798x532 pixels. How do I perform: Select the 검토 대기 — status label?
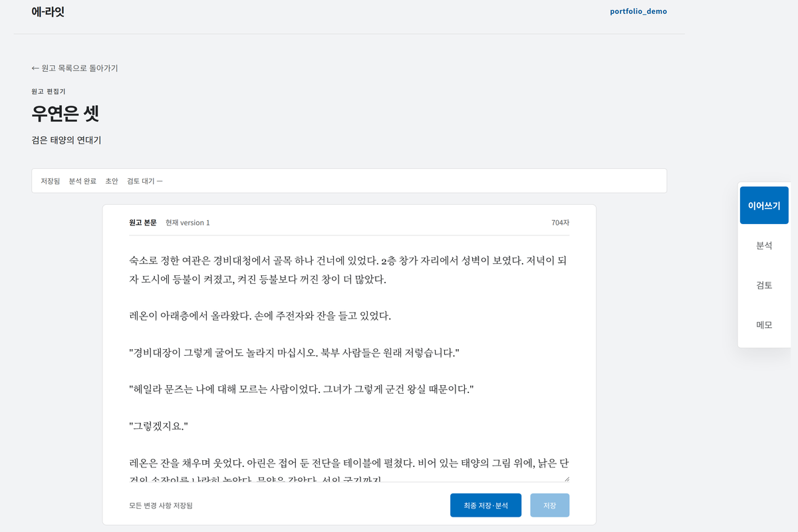click(144, 181)
